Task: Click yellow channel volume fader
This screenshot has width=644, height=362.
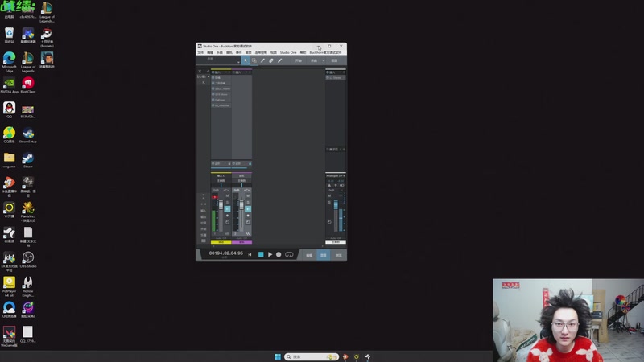Action: point(221,205)
